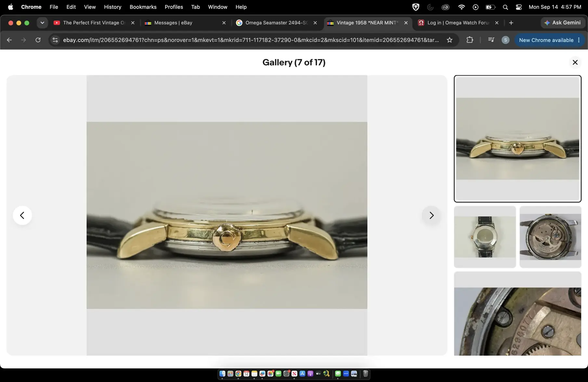
Task: Close the Omega Watch Forum tab
Action: pos(497,23)
